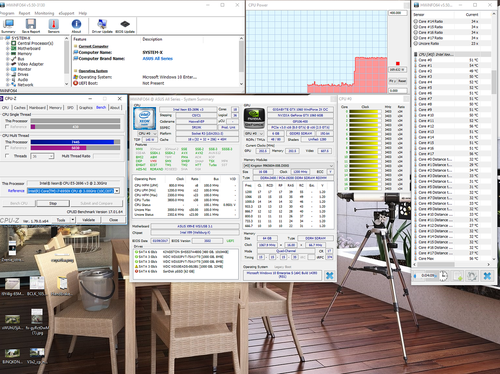
Task: Click the BIOS Update chip icon
Action: tap(125, 25)
